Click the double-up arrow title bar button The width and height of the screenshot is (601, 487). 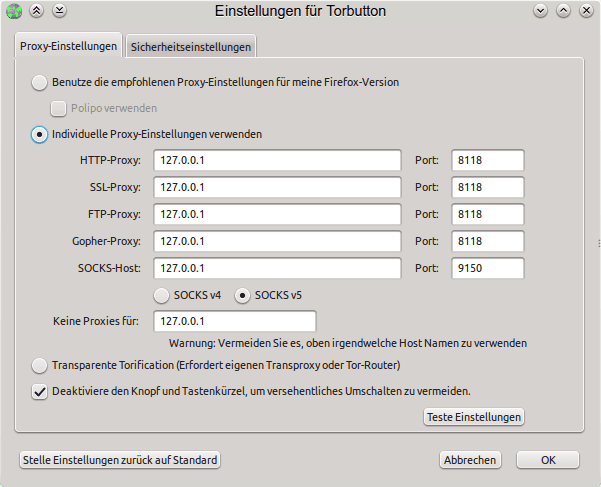click(36, 11)
